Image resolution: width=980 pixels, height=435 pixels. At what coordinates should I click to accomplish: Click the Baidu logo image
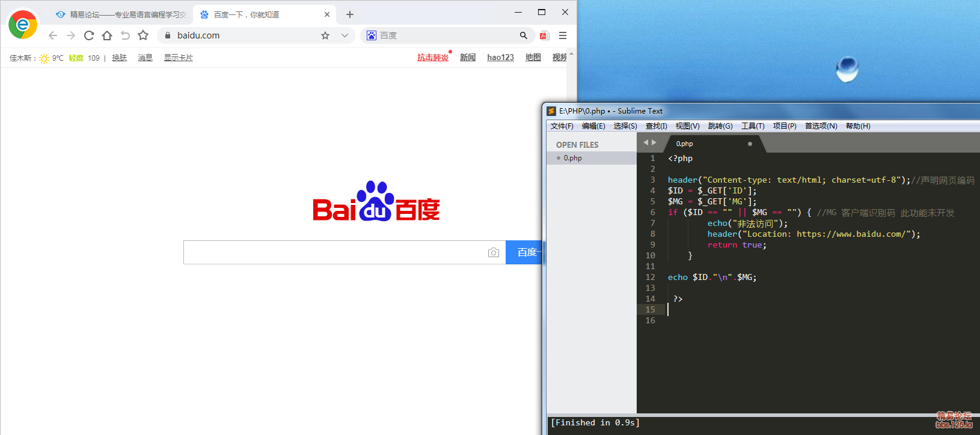(376, 201)
